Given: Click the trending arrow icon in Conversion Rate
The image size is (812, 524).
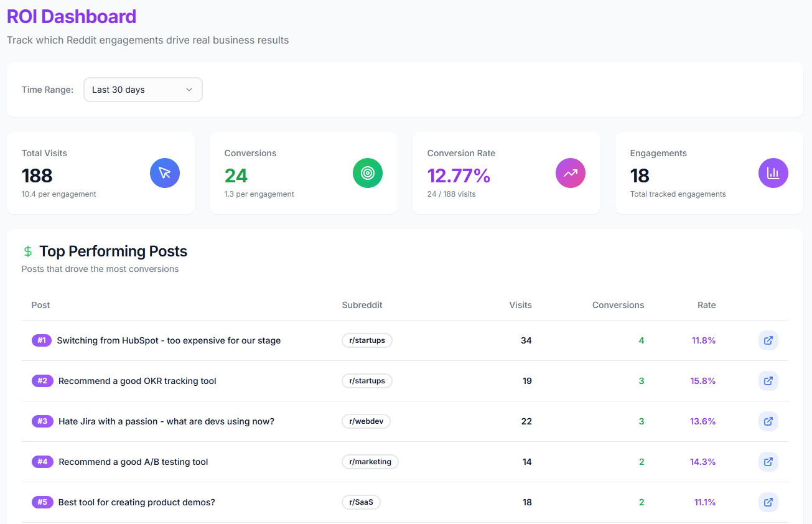Looking at the screenshot, I should coord(571,173).
